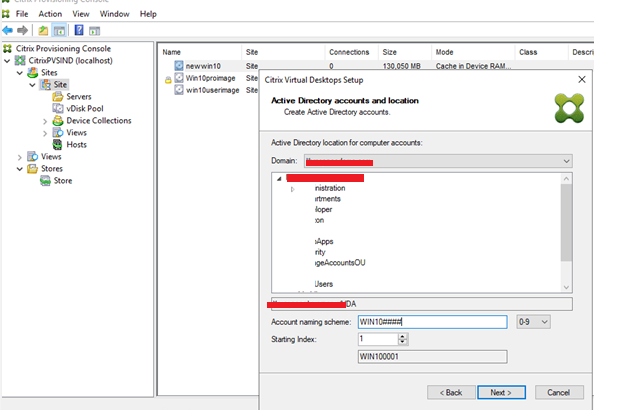Click the OU tree scroll down arrow
The height and width of the screenshot is (410, 620).
[x=566, y=287]
